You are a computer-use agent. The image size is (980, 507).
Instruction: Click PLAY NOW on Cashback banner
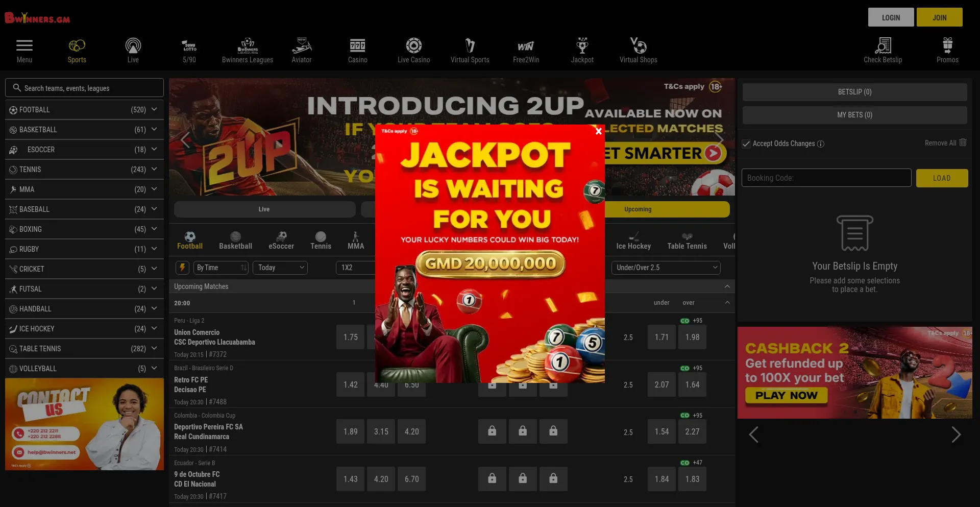point(787,396)
